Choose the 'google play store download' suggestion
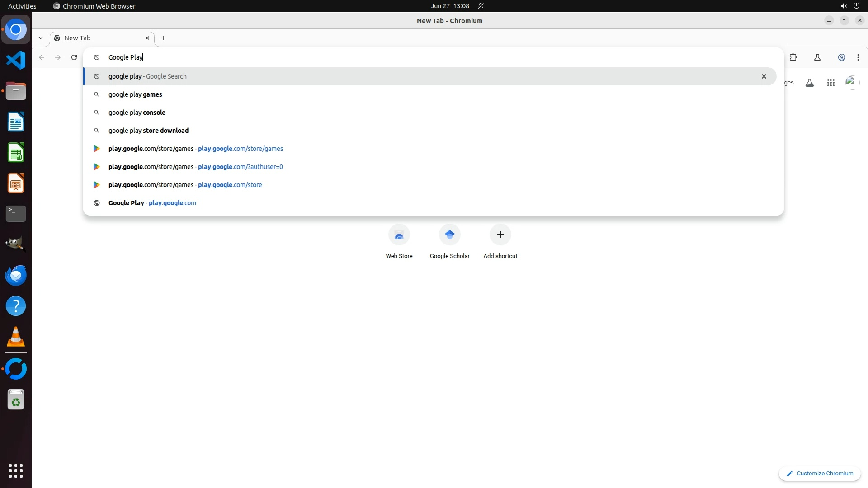868x488 pixels. click(x=148, y=131)
